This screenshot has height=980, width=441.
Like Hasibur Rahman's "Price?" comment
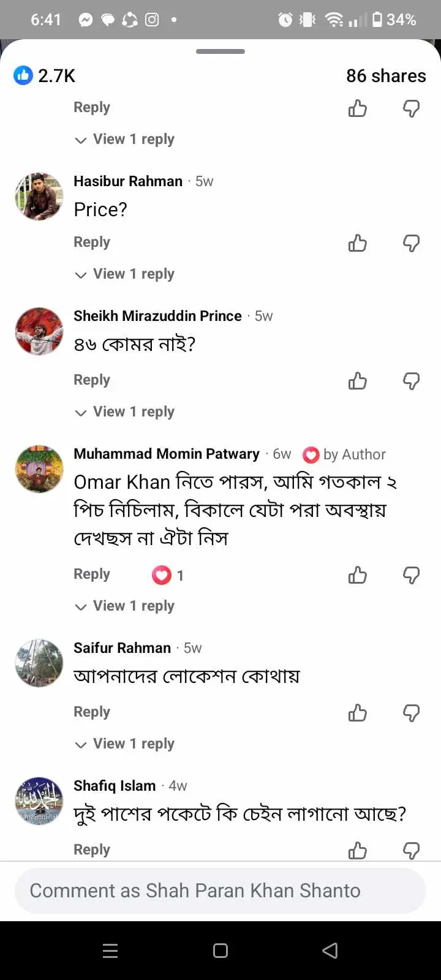(x=358, y=243)
